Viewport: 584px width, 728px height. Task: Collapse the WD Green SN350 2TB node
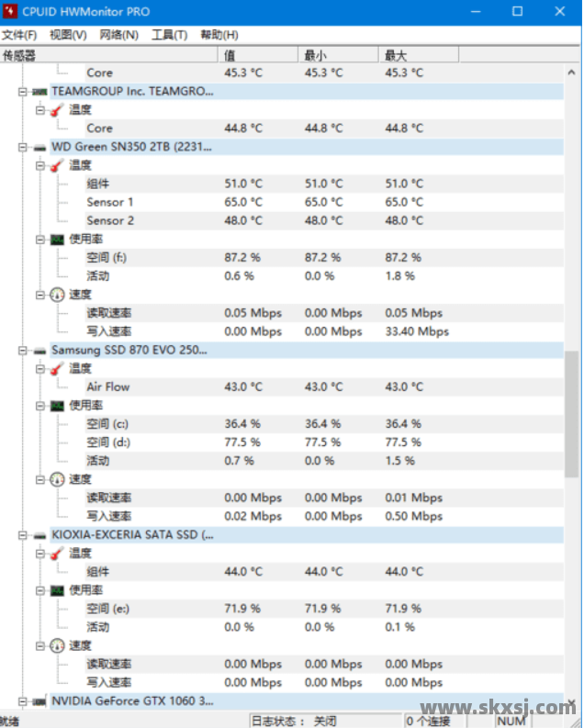[x=23, y=147]
